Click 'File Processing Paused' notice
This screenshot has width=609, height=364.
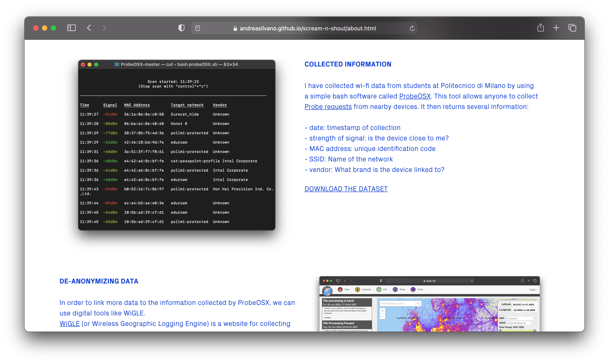[x=338, y=323]
